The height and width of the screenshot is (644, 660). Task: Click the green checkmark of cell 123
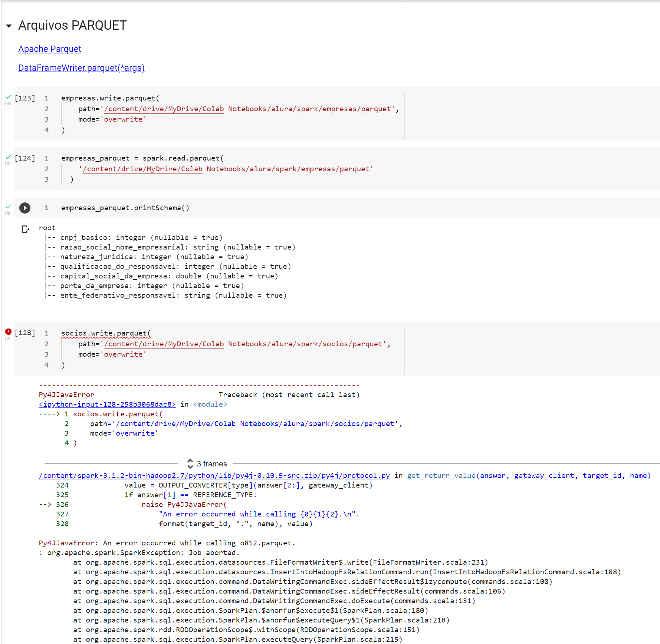[8, 97]
